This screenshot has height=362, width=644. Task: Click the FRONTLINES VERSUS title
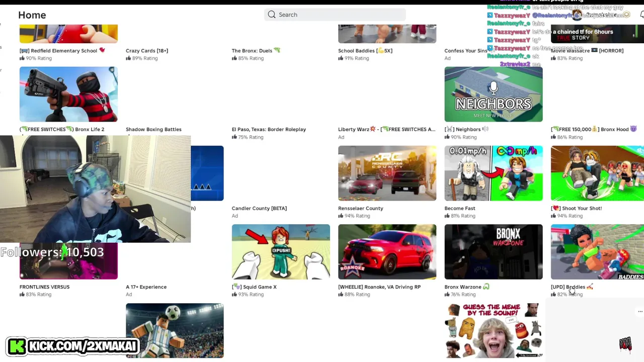pos(44,287)
